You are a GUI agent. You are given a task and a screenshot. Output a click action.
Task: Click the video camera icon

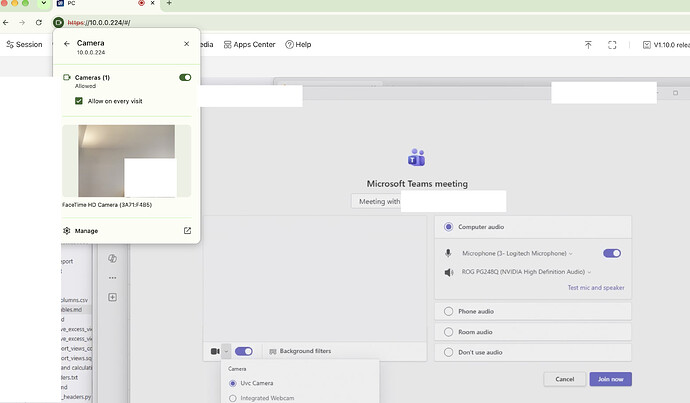click(x=215, y=351)
